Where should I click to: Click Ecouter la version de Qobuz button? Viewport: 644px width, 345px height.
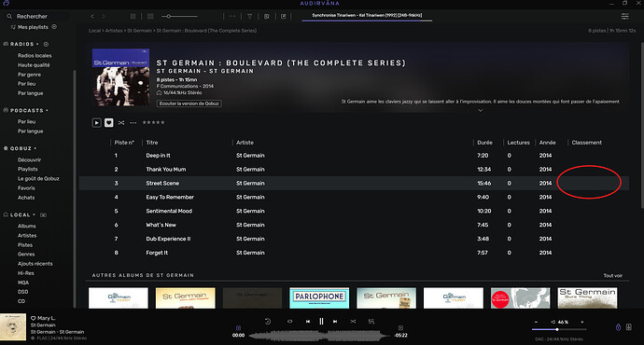(x=189, y=103)
